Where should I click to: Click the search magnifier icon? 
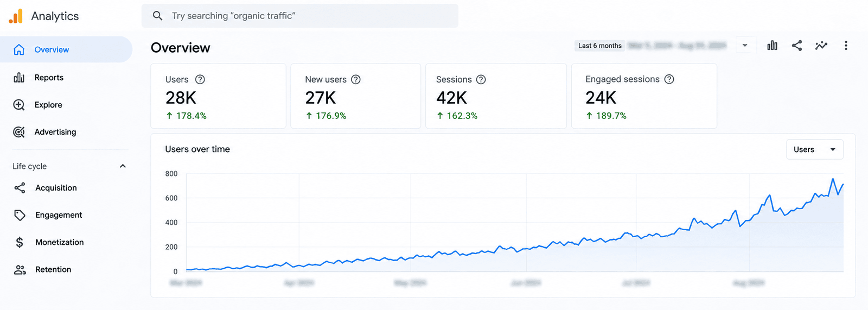click(x=157, y=16)
